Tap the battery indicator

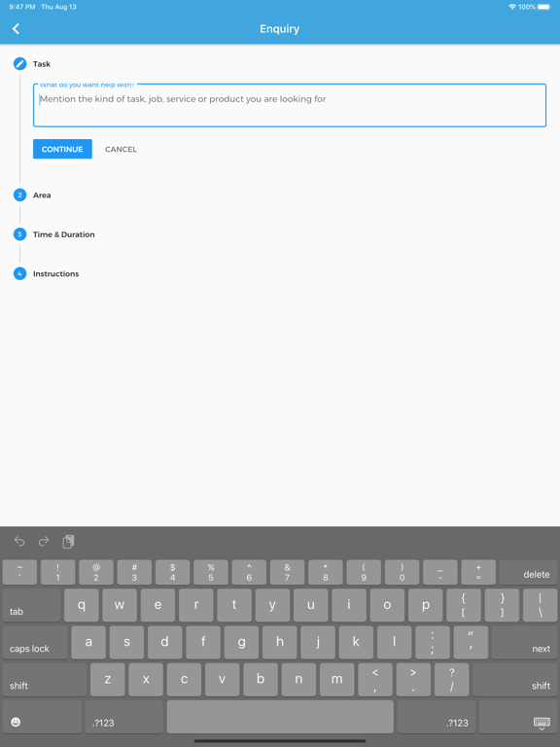[543, 7]
